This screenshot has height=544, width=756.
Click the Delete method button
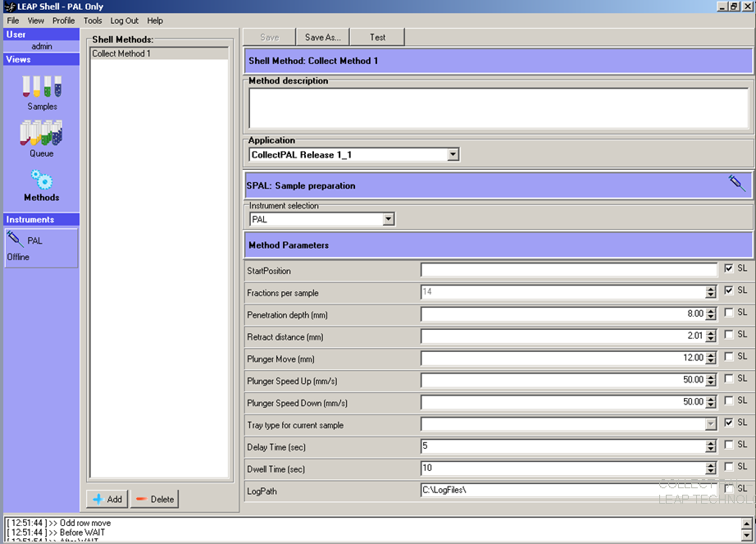pos(154,499)
